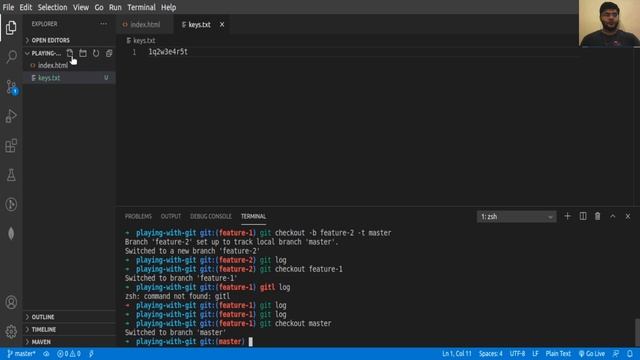Open the Help menu
The width and height of the screenshot is (640, 360).
[168, 7]
